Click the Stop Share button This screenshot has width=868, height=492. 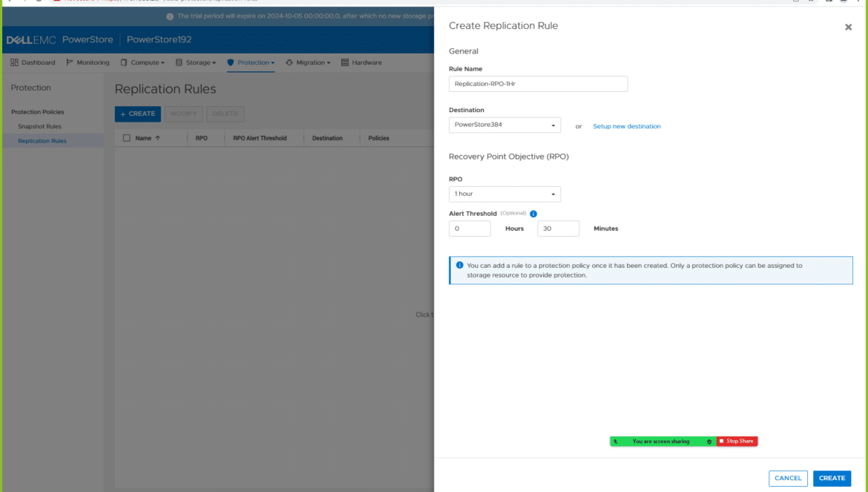click(x=737, y=441)
